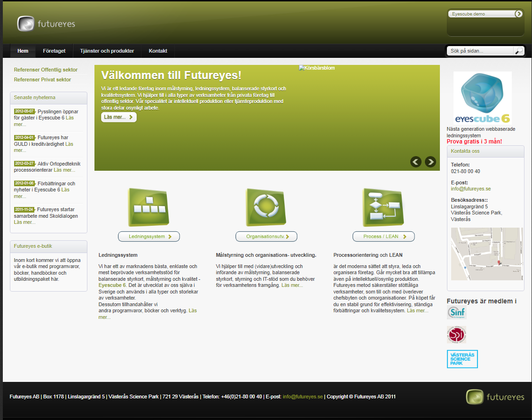The width and height of the screenshot is (532, 420).
Task: Click the 2011-11-24 date tag
Action: (24, 209)
